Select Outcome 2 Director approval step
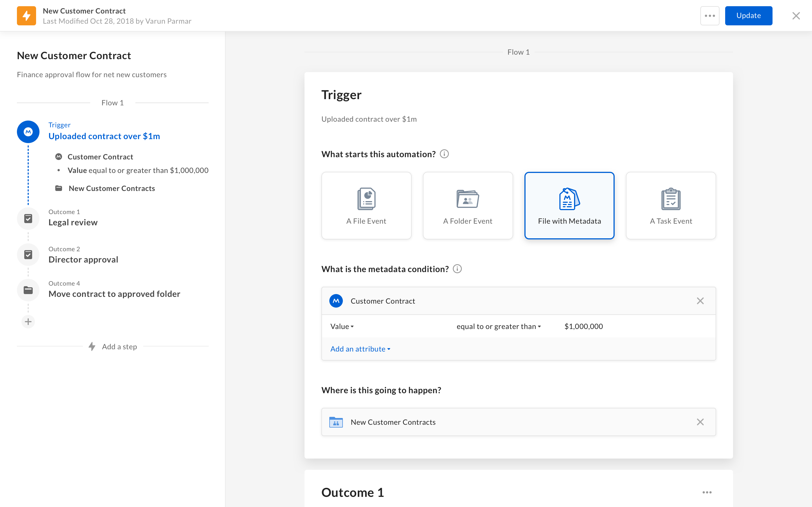812x507 pixels. point(83,259)
